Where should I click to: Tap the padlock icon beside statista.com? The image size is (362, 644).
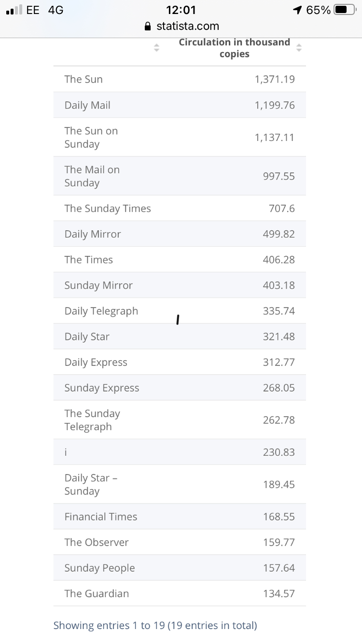149,27
